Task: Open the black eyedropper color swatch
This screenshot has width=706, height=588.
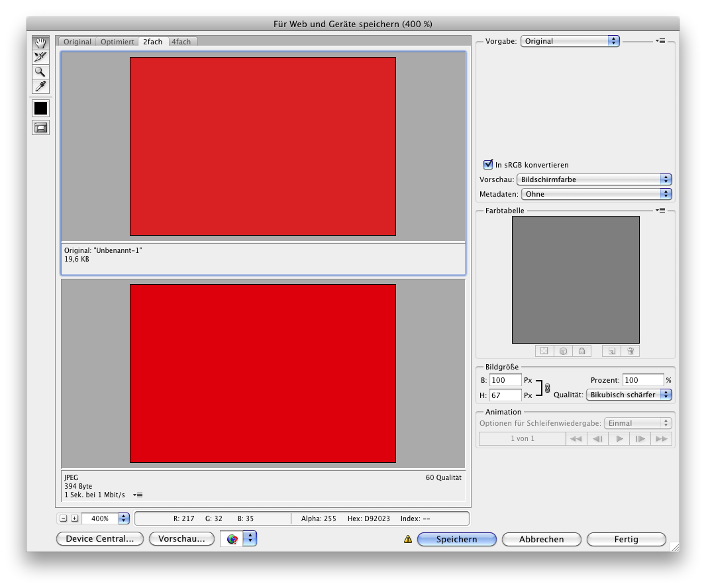Action: pos(40,109)
